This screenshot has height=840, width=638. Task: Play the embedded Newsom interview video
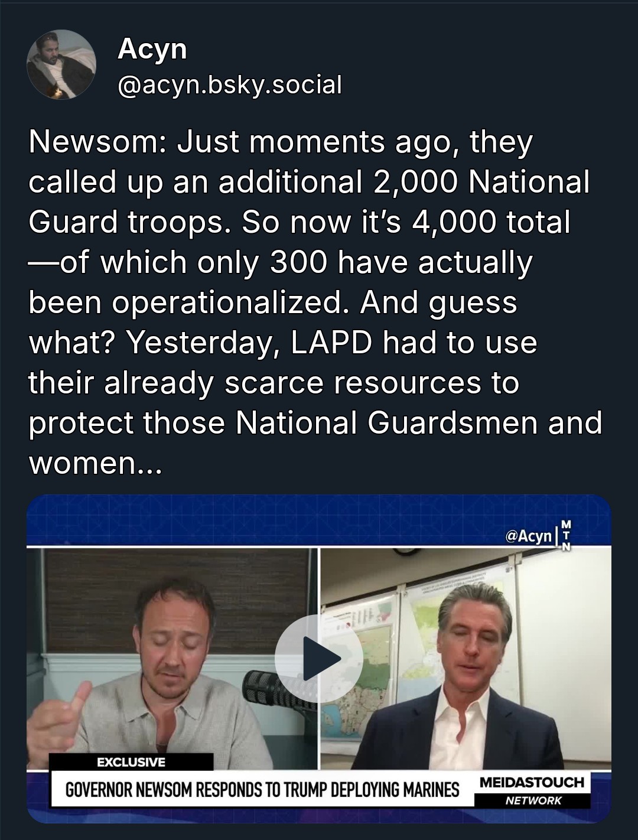(319, 658)
